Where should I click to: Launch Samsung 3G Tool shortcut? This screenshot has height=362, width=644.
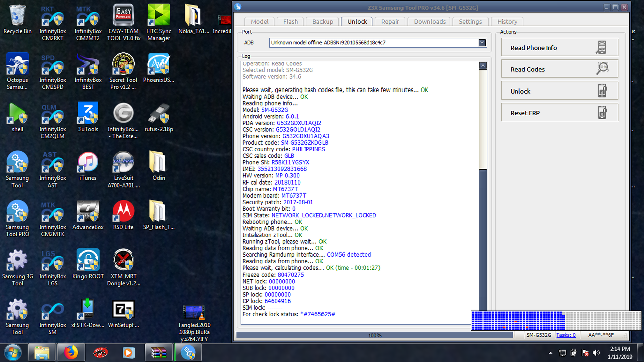[x=17, y=268]
